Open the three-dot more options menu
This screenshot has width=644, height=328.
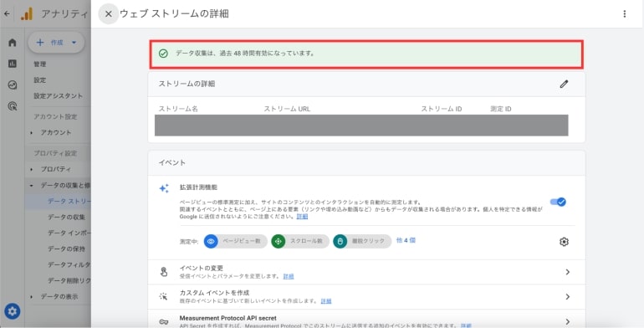point(624,14)
